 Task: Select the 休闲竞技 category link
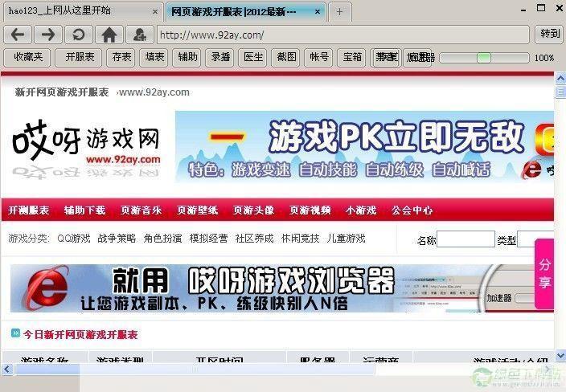click(300, 239)
